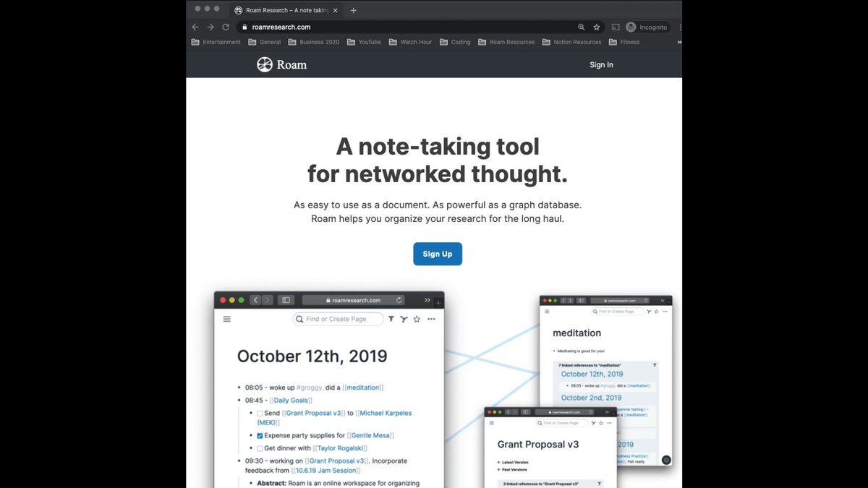The width and height of the screenshot is (868, 488).
Task: View site info via the address bar lock icon
Action: [x=244, y=27]
